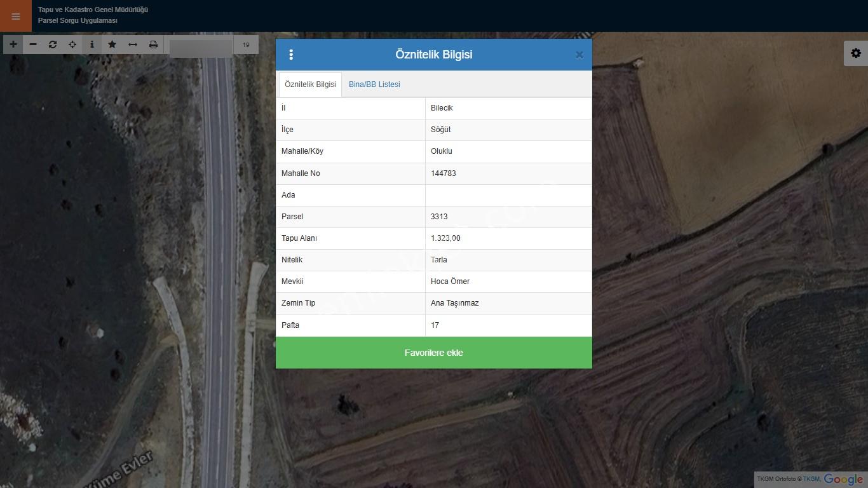Activate the locate position crosshair icon
The image size is (868, 488).
click(72, 44)
